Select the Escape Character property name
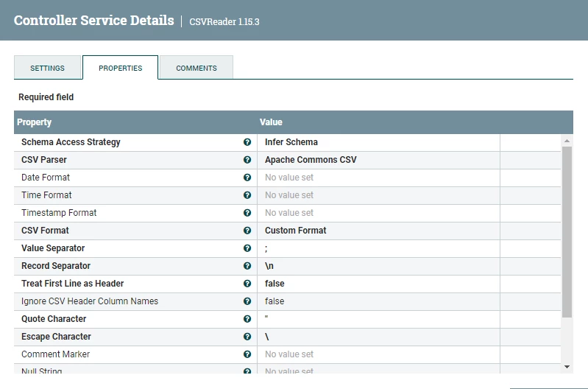588x389 pixels. point(56,336)
